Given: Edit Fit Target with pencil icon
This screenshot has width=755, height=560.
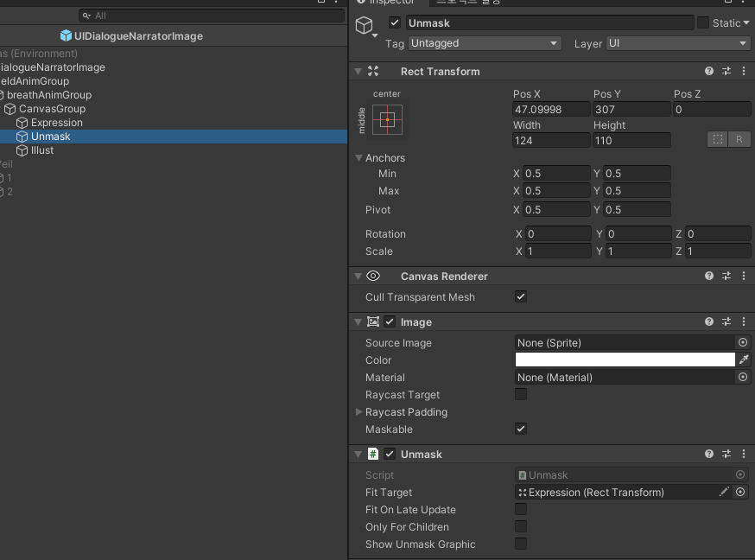Looking at the screenshot, I should coord(724,492).
